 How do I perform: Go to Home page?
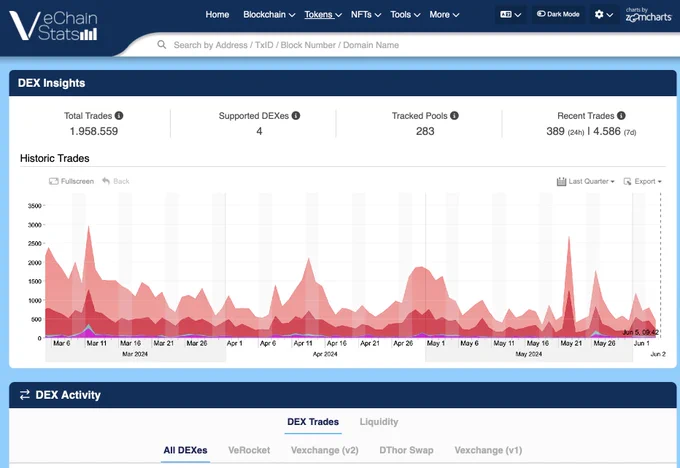click(217, 15)
